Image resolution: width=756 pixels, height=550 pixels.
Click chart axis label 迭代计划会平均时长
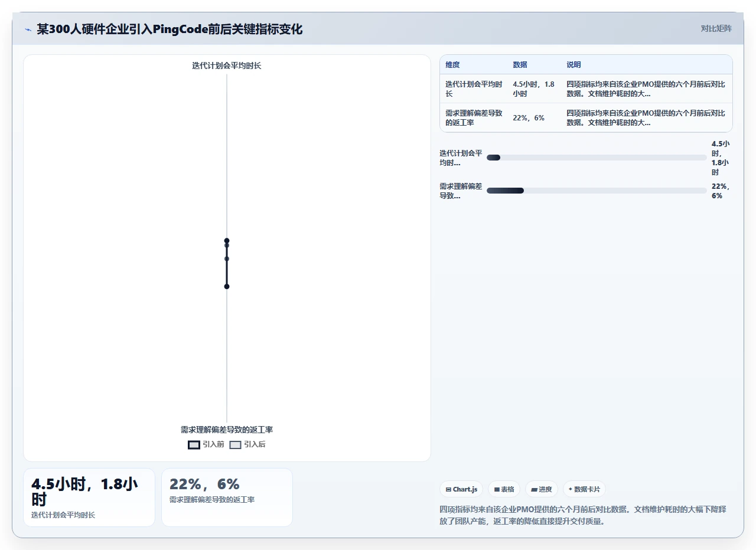point(227,66)
